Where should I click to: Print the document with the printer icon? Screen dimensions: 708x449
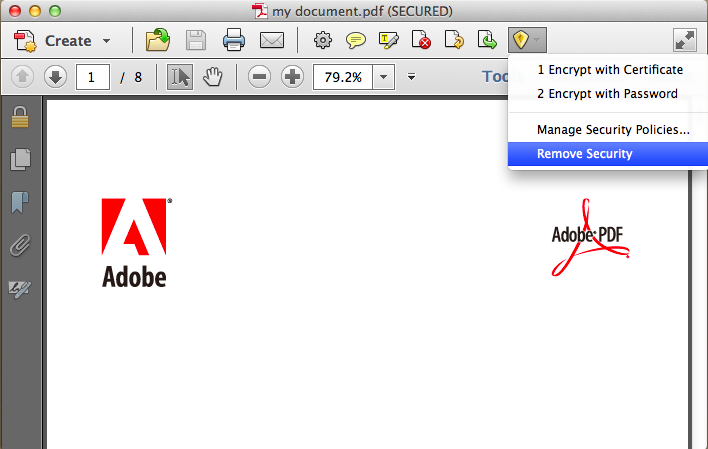[234, 40]
